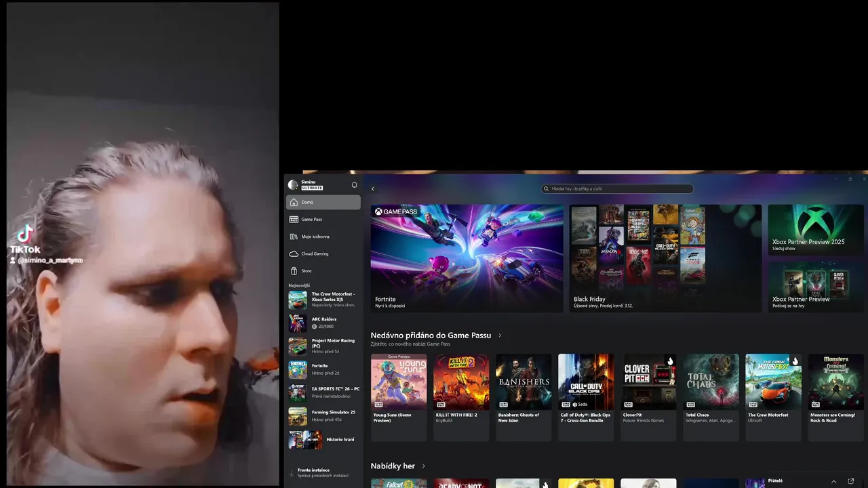
Task: Click the Hledat hry search field
Action: pos(617,189)
